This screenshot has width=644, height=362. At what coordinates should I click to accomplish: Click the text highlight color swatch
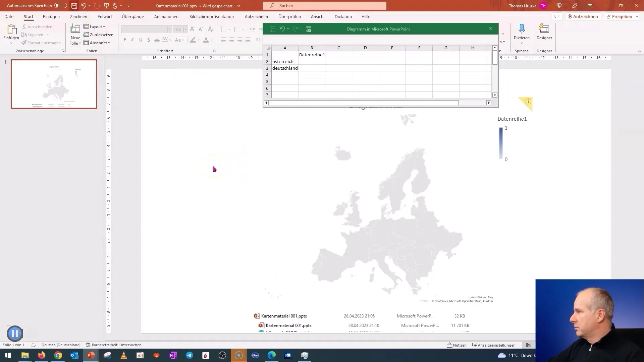tap(193, 40)
